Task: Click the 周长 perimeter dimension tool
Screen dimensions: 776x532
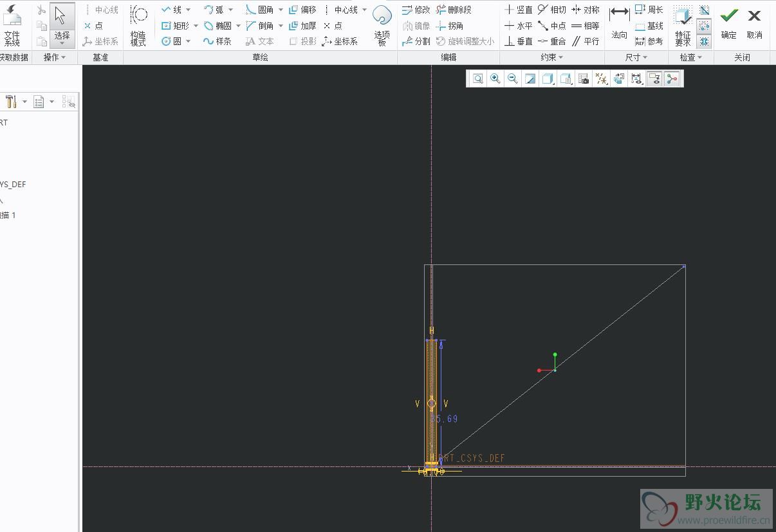Action: point(649,10)
